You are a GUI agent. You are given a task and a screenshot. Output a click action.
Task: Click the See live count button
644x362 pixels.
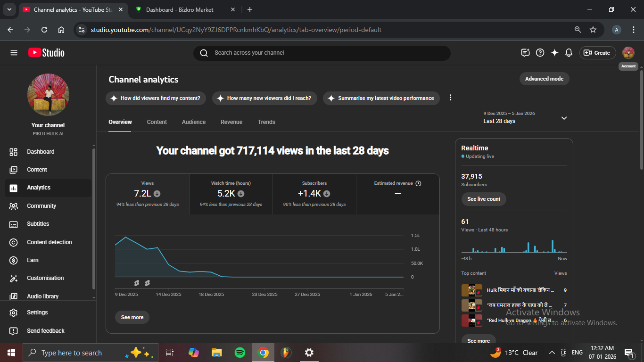[484, 199]
